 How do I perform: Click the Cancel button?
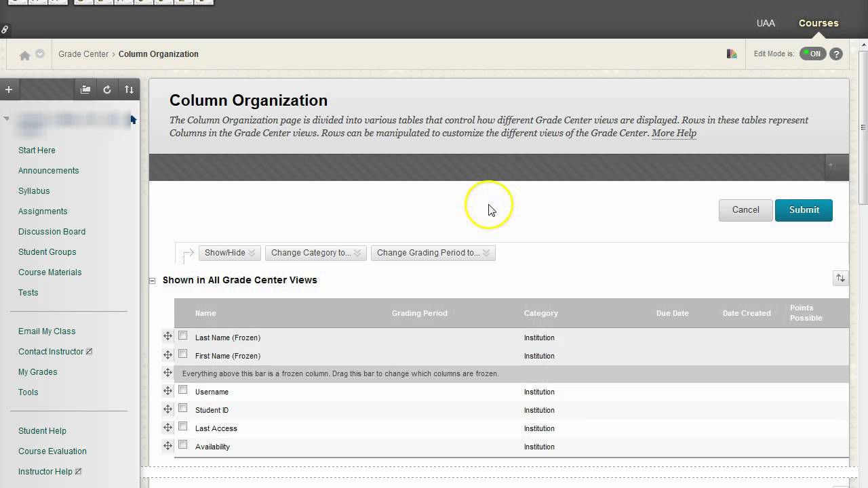(x=745, y=210)
